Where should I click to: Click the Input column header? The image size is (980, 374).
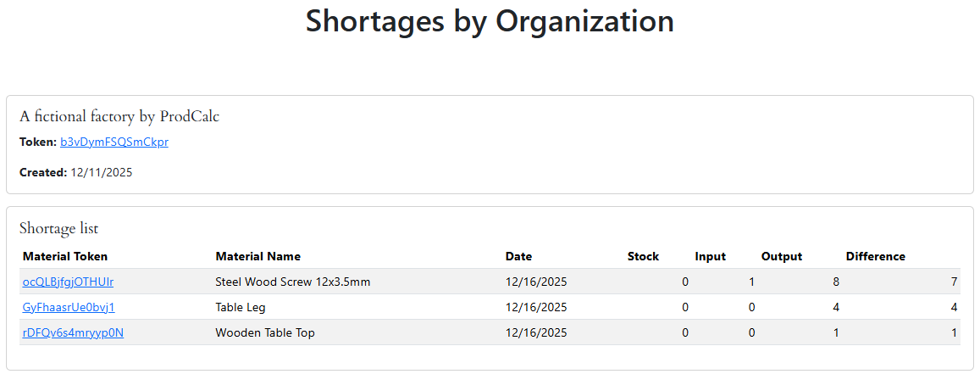tap(710, 256)
